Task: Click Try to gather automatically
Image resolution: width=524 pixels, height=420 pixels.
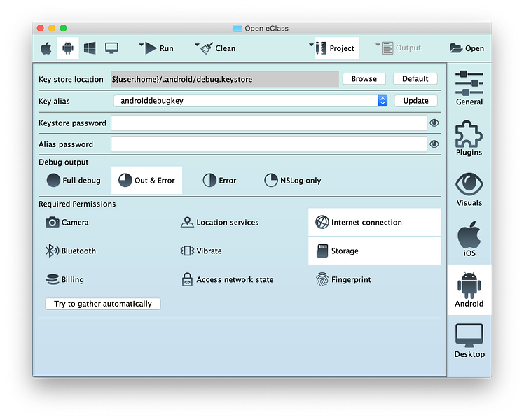Action: tap(103, 304)
